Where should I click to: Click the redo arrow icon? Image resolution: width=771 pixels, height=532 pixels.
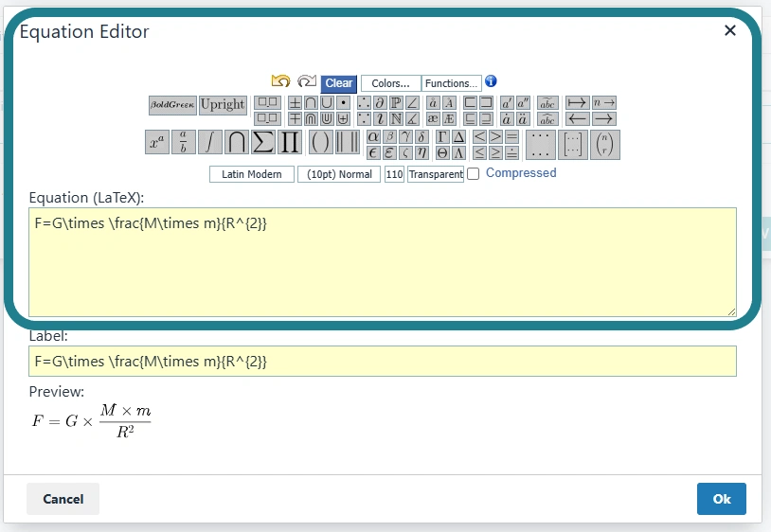coord(307,80)
